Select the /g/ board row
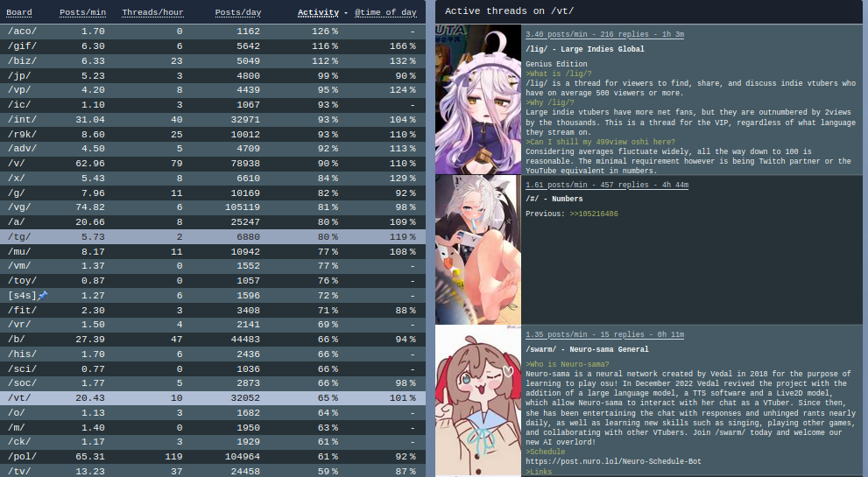This screenshot has width=868, height=477. (213, 193)
